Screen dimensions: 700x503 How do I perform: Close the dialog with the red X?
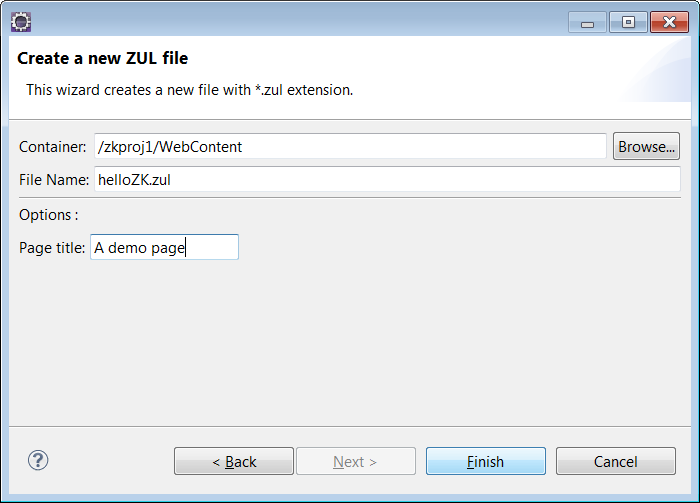click(669, 22)
